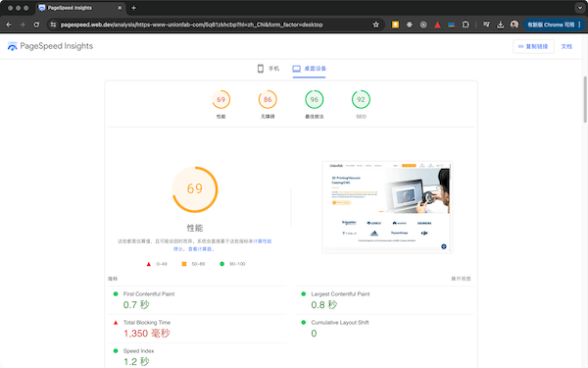Click the Speed Index label
The height and width of the screenshot is (368, 588).
[x=139, y=351]
